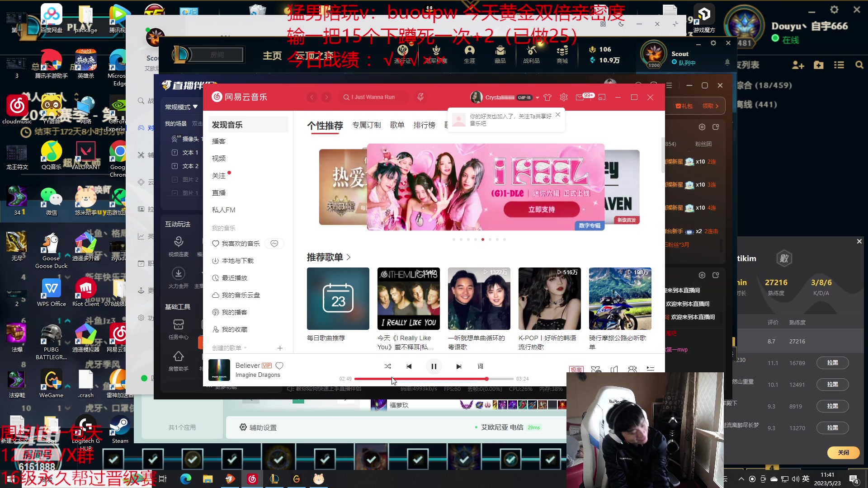The image size is (868, 488).
Task: Open 直播 in the music sidebar
Action: click(219, 192)
